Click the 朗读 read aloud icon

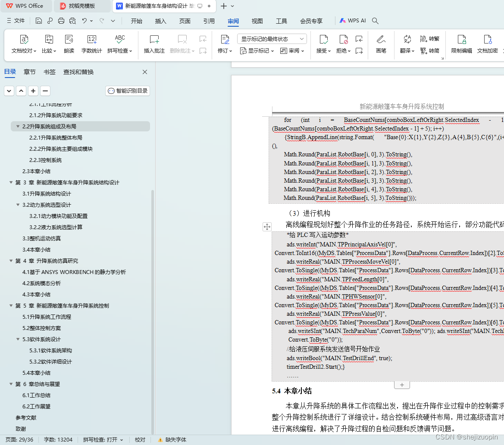69,44
